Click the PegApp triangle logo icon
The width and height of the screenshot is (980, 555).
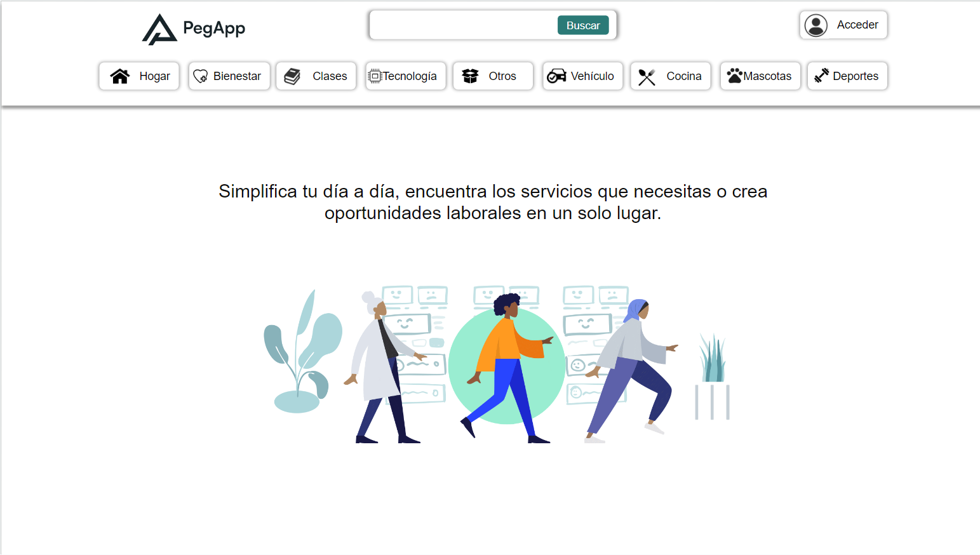(x=159, y=30)
